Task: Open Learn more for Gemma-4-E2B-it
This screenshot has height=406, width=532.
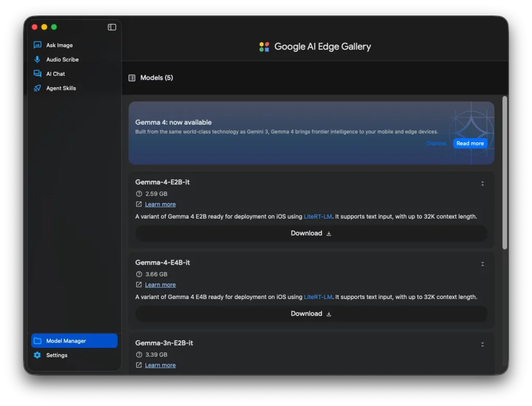Action: (x=160, y=204)
